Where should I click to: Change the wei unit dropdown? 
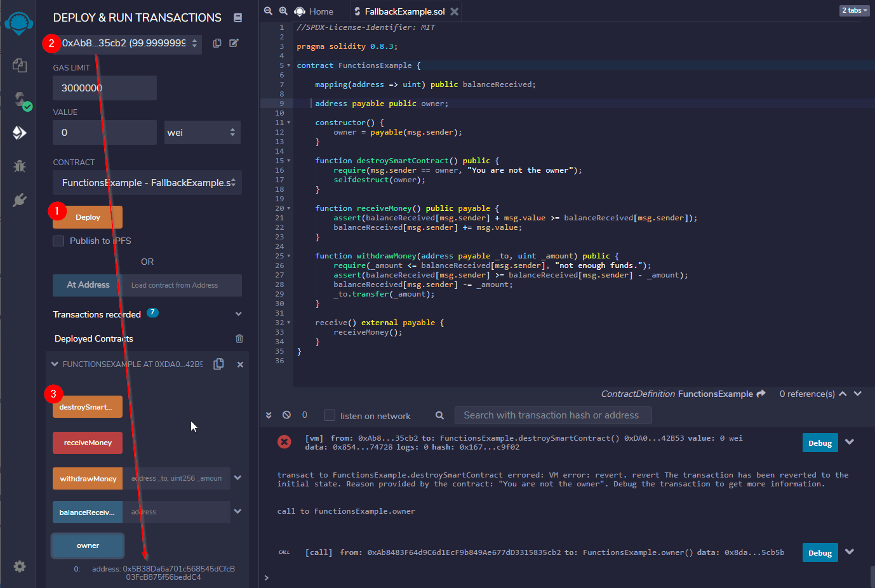[203, 132]
